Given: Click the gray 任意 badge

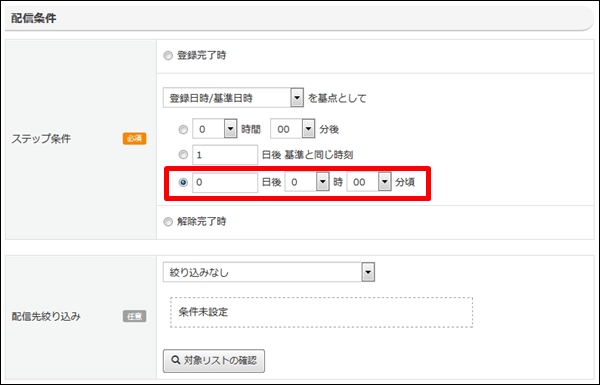Looking at the screenshot, I should point(134,316).
